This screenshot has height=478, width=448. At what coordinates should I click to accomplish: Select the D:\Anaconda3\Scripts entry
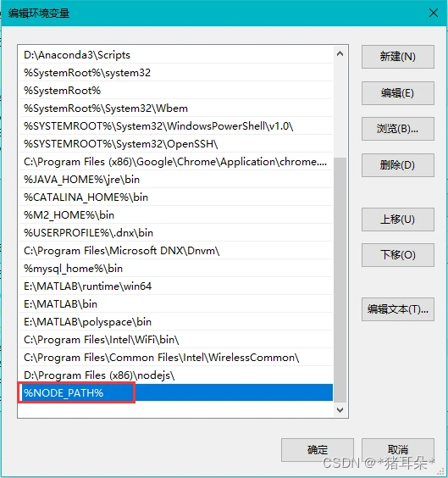click(176, 55)
